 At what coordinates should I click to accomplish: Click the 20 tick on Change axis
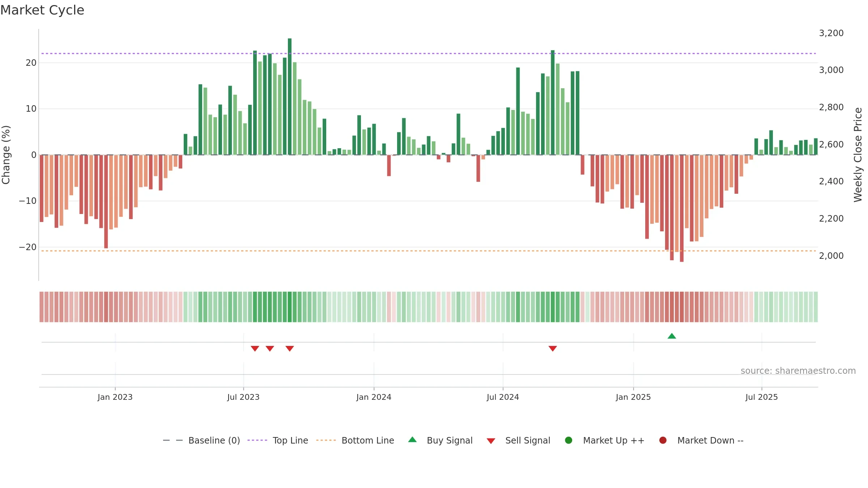click(31, 63)
